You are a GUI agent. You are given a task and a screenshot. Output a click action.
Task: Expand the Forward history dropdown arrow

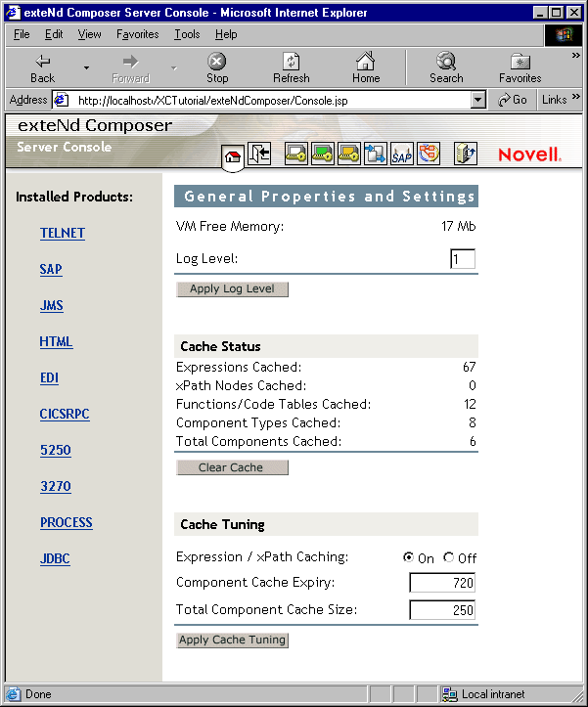click(174, 68)
